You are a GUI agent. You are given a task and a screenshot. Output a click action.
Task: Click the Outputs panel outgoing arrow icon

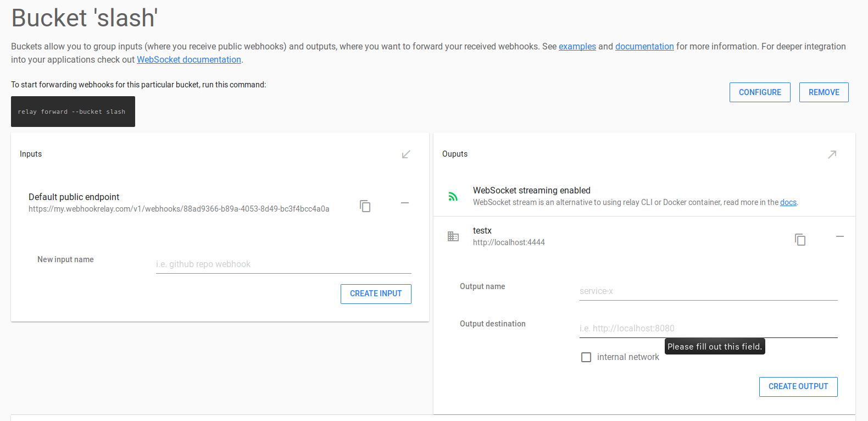(x=832, y=154)
